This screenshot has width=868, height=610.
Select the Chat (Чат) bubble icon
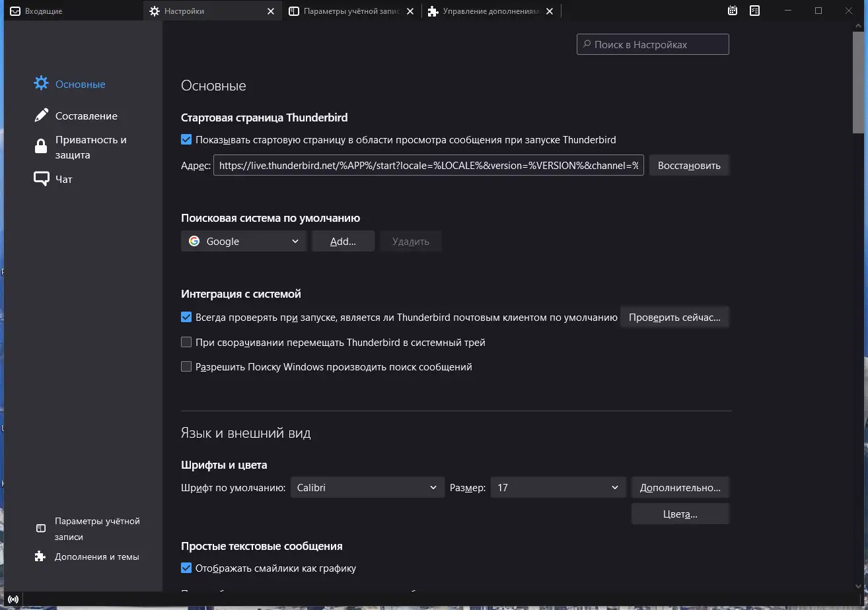tap(42, 179)
